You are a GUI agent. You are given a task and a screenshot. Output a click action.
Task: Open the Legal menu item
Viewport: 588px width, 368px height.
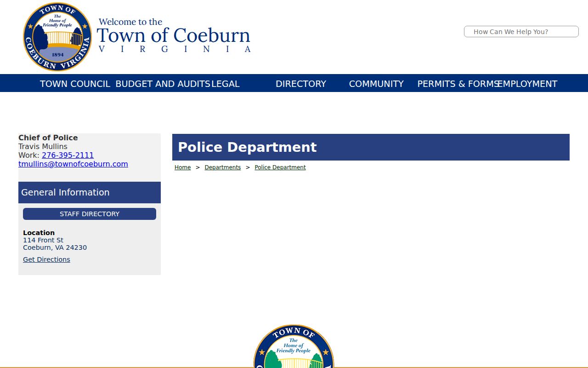(226, 84)
